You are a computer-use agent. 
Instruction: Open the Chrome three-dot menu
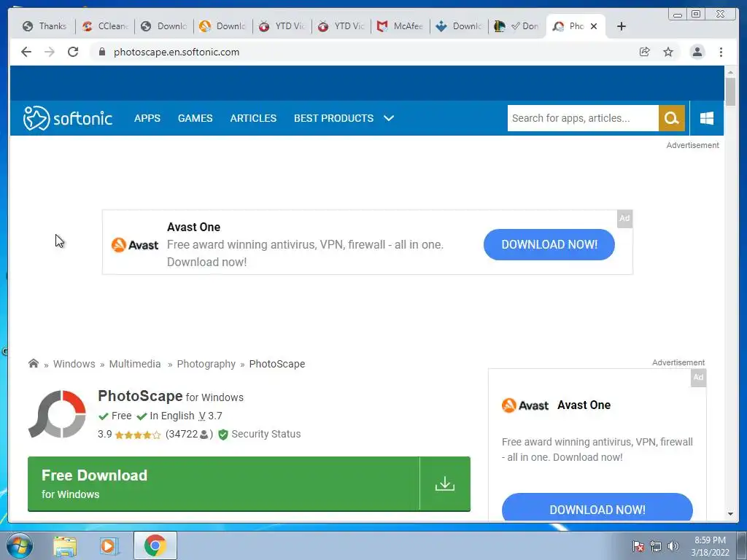coord(721,52)
